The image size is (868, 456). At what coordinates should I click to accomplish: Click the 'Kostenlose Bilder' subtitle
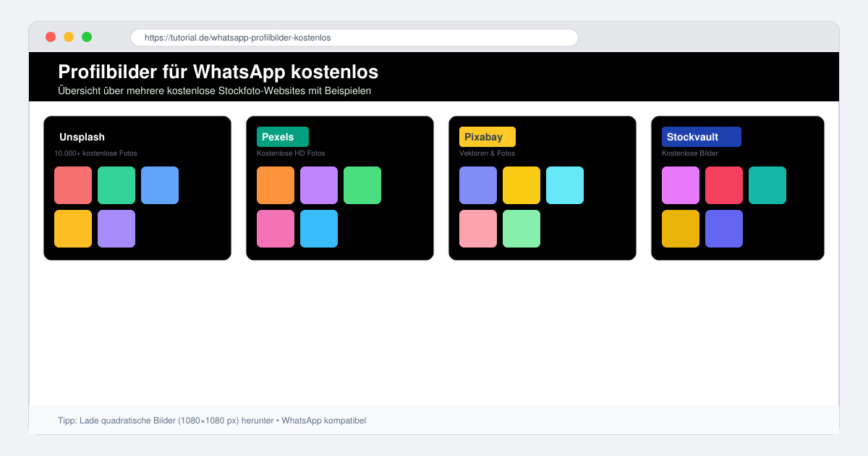[x=690, y=153]
